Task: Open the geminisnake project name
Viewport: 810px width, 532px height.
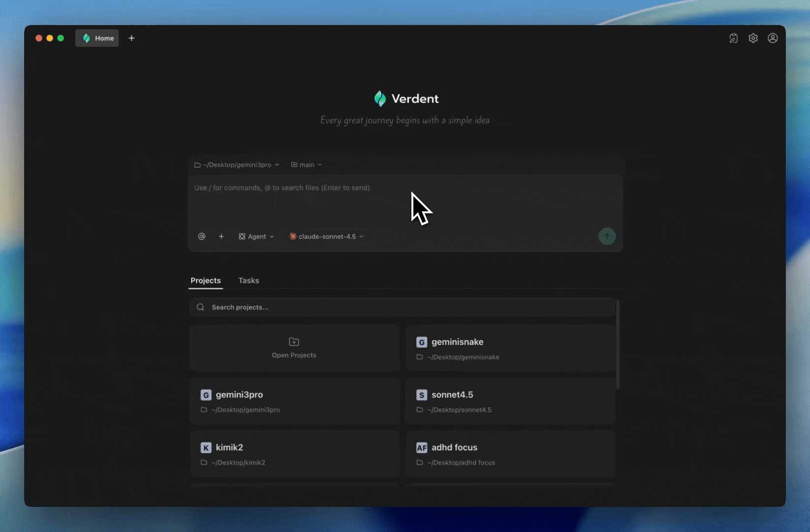Action: (457, 342)
